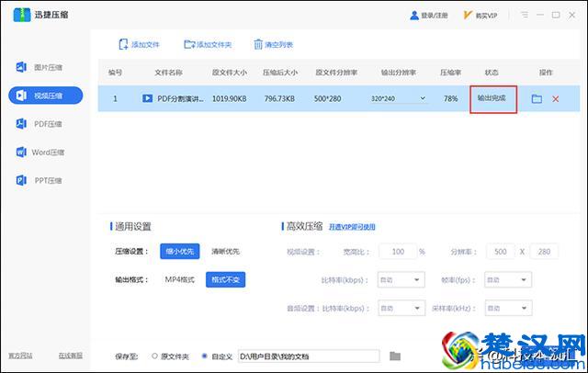Click the resolution height 280 field
The height and width of the screenshot is (373, 588).
544,252
